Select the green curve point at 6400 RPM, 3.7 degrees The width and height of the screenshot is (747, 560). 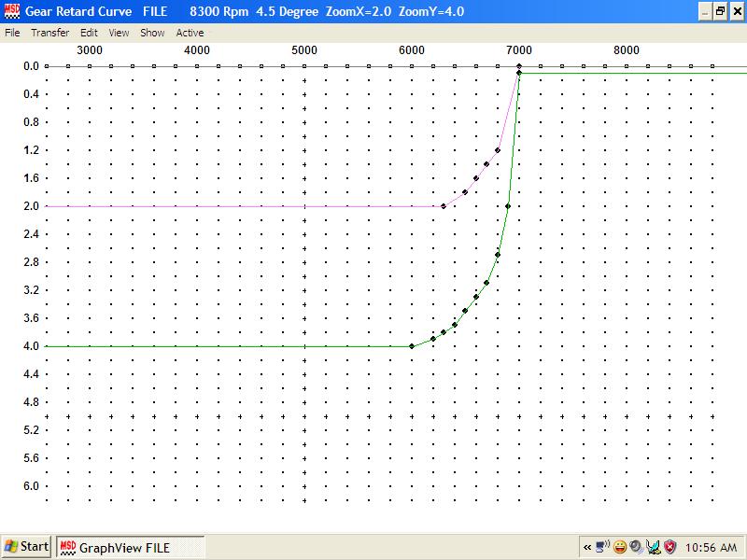coord(455,325)
